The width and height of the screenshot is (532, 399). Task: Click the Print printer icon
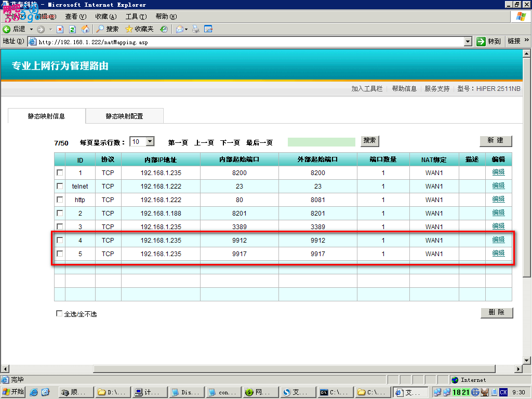click(196, 29)
